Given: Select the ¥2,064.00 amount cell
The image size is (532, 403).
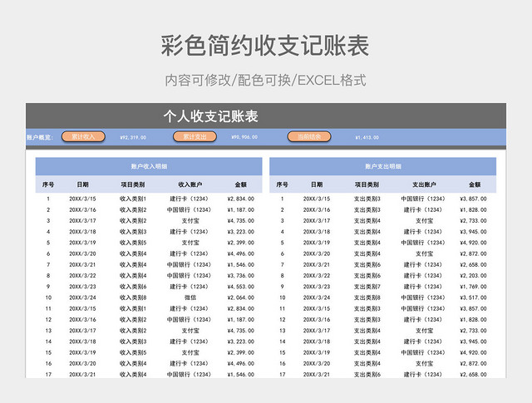Looking at the screenshot, I should (x=240, y=297).
